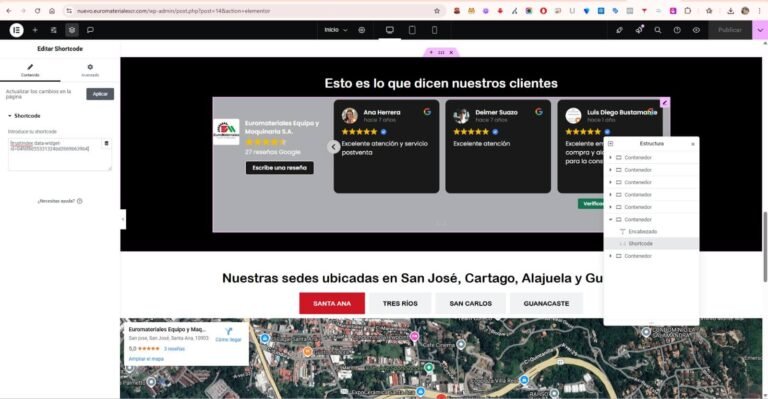Select the SANTA ANA location tab

point(332,304)
